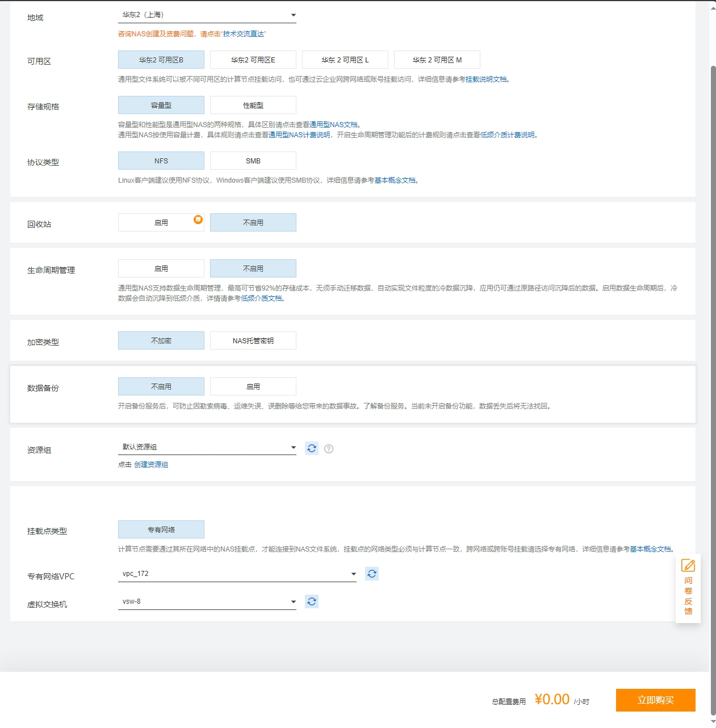Turn on 数据备份 with the 启用 option

coord(253,386)
